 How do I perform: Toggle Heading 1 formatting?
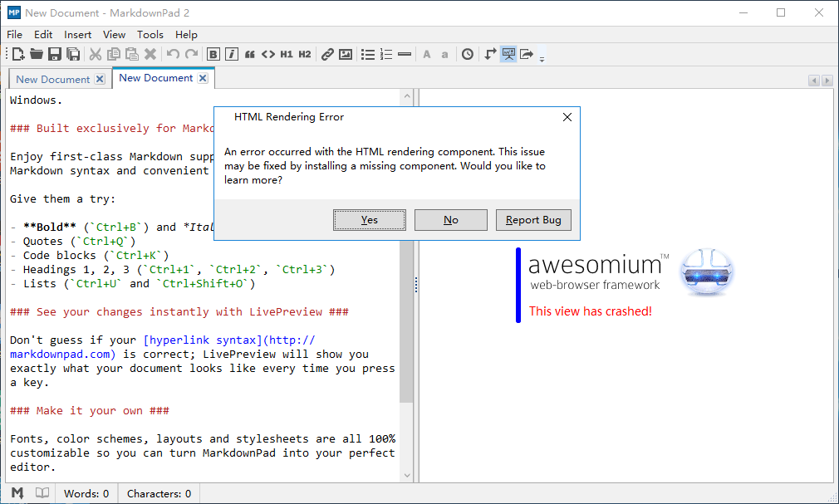point(287,54)
